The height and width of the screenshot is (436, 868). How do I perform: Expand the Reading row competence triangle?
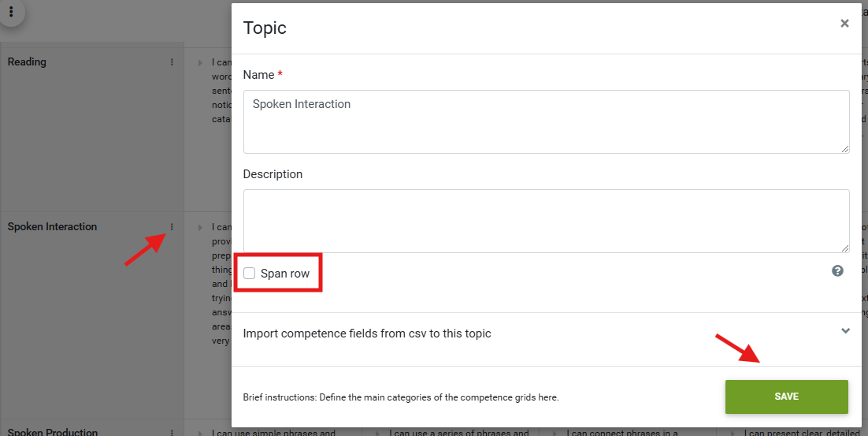(x=200, y=62)
